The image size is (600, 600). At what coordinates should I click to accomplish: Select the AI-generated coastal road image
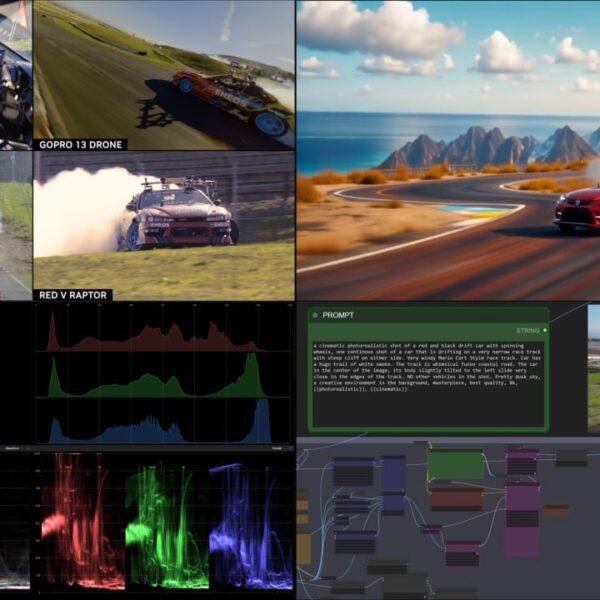448,150
